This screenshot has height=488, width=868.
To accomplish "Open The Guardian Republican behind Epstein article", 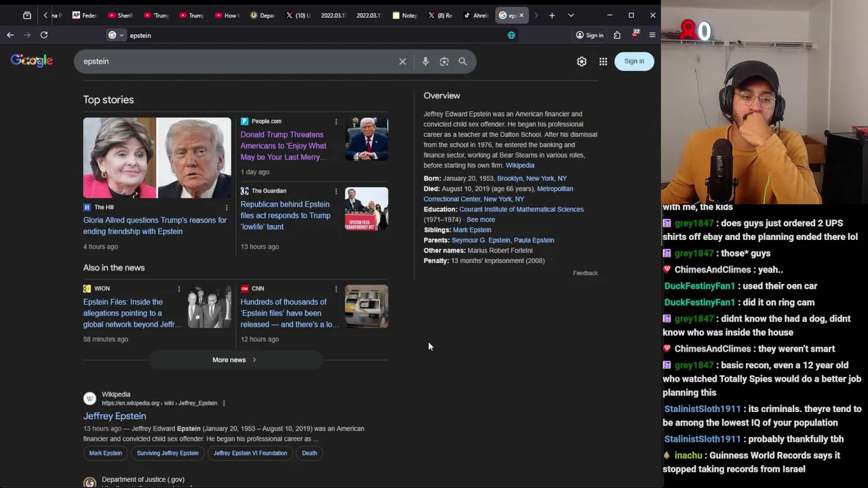I will pos(285,216).
